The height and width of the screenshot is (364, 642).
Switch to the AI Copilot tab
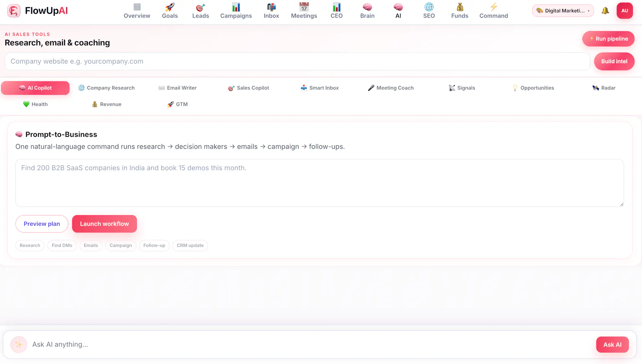pyautogui.click(x=35, y=88)
